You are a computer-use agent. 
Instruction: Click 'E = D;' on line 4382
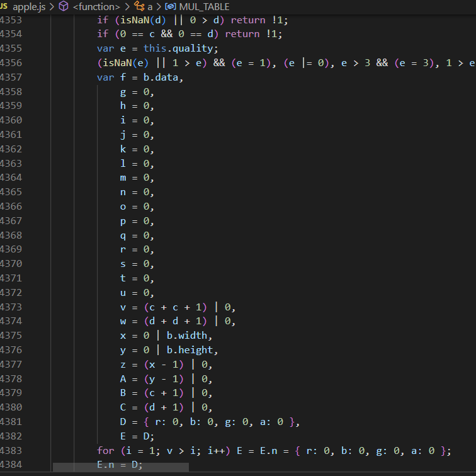click(137, 436)
